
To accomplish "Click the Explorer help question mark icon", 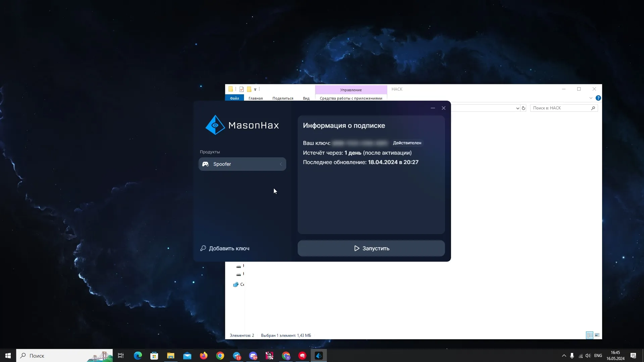I will click(x=598, y=98).
